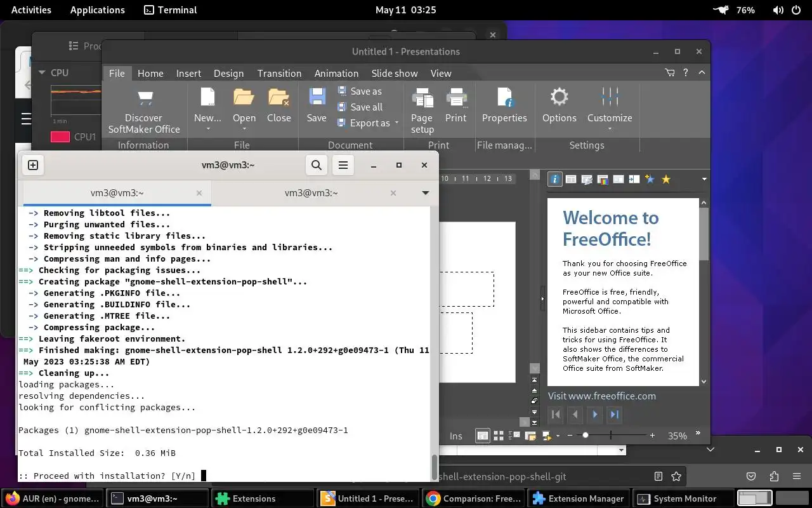This screenshot has width=812, height=508.
Task: Go to first tip page in sidebar
Action: tap(556, 415)
